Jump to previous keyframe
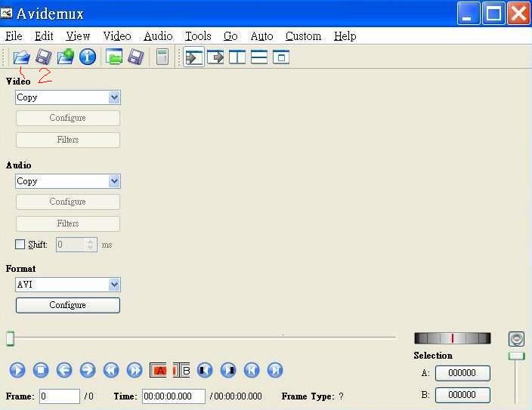This screenshot has height=410, width=532. [x=111, y=370]
